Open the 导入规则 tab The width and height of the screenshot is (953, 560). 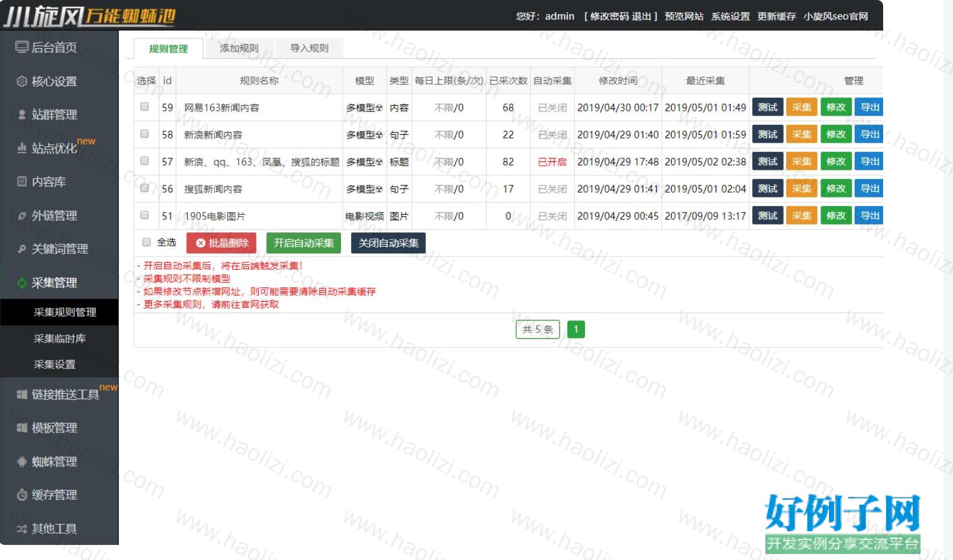310,48
